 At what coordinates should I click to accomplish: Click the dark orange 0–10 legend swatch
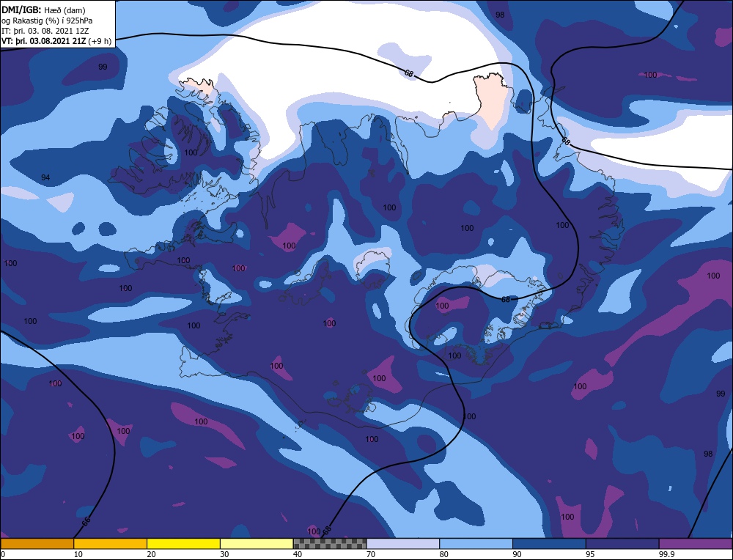click(37, 544)
